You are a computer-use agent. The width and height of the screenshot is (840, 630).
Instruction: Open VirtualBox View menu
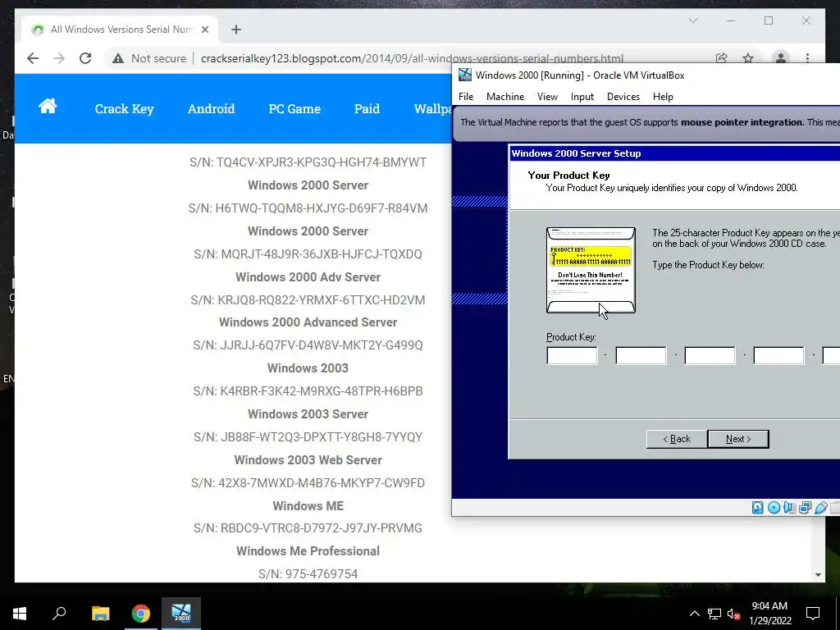(547, 97)
